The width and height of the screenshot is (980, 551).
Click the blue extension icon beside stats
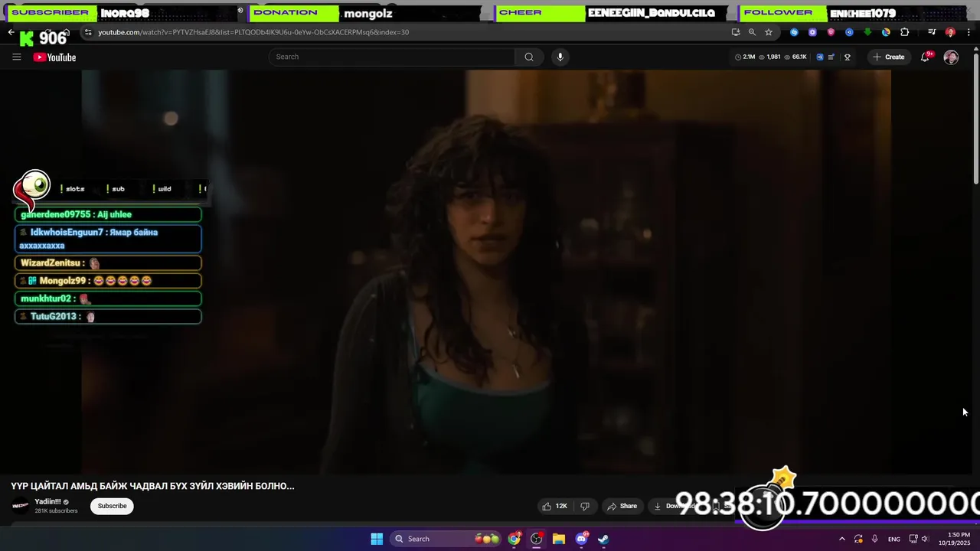click(820, 57)
